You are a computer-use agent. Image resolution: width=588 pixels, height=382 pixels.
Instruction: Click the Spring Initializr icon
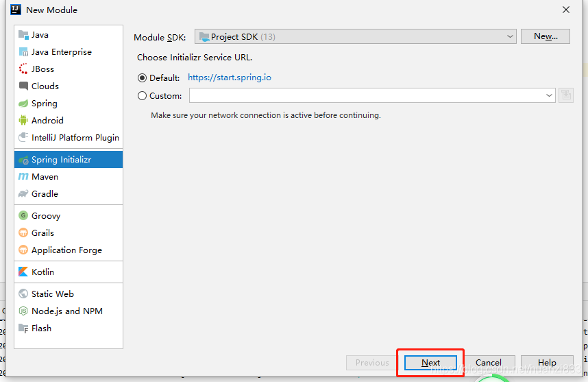point(23,160)
